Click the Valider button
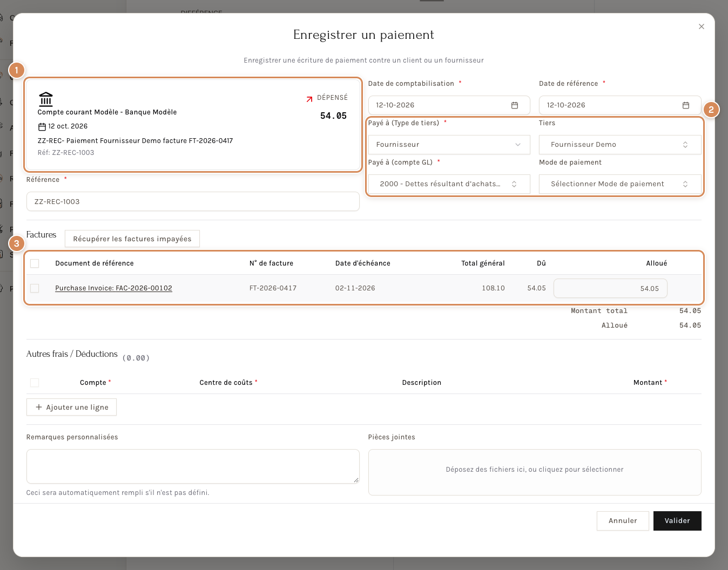This screenshot has width=728, height=570. pos(677,521)
